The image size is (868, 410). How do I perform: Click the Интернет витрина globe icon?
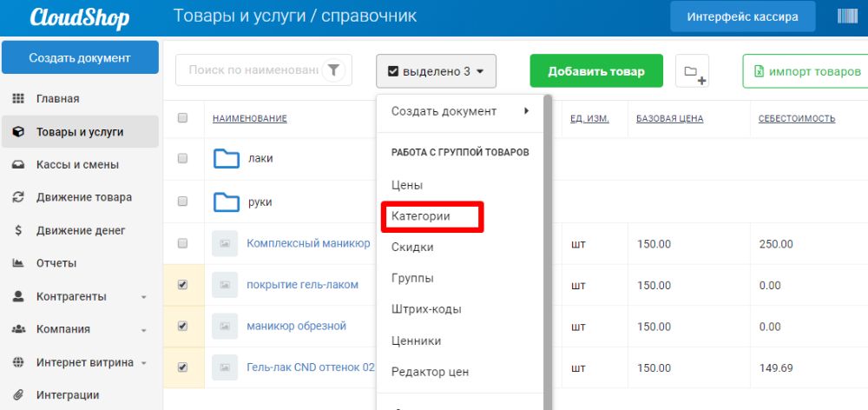tap(18, 362)
